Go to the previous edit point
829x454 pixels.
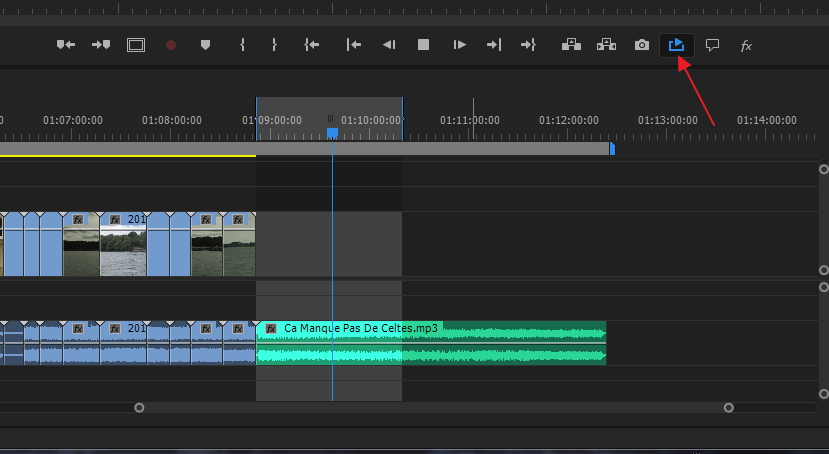353,45
